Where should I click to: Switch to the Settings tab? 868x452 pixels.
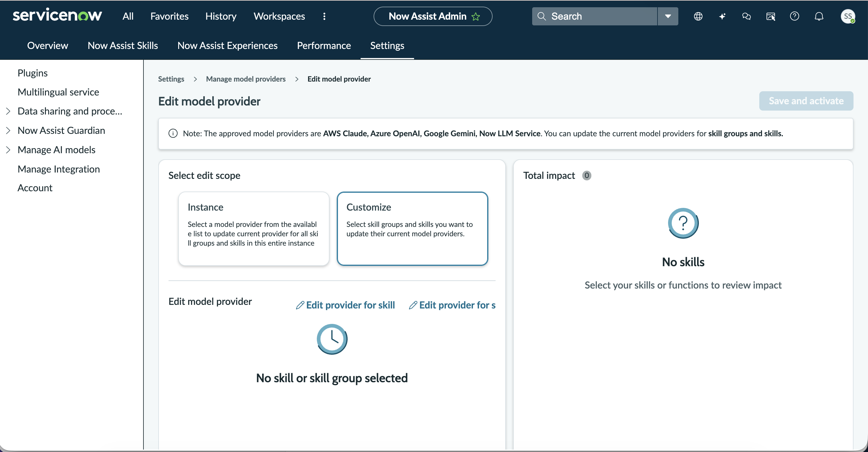pos(387,46)
